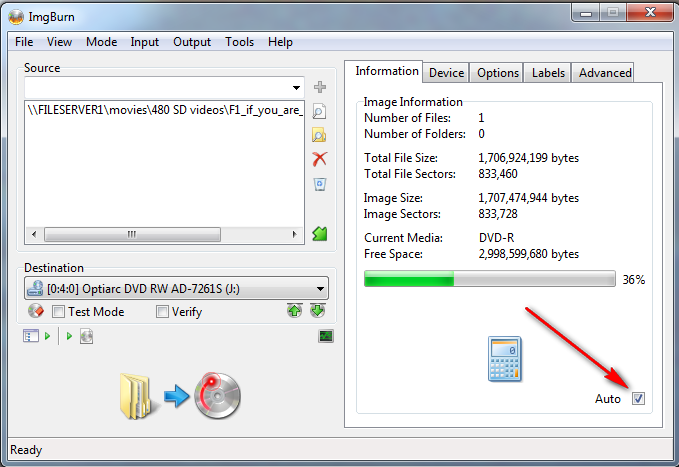Click the ImgBurn title bar app icon
This screenshot has height=467, width=679.
coord(16,17)
